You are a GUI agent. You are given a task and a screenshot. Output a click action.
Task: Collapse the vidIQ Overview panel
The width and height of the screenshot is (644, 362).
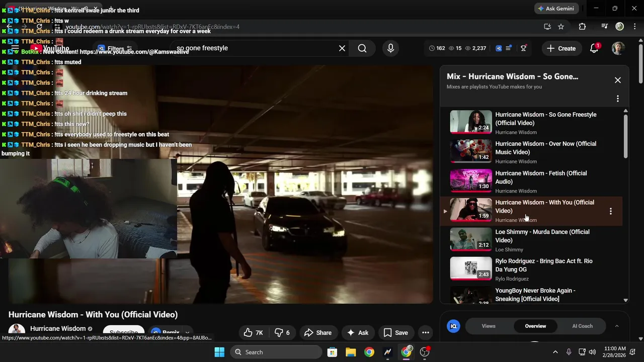pos(617,326)
